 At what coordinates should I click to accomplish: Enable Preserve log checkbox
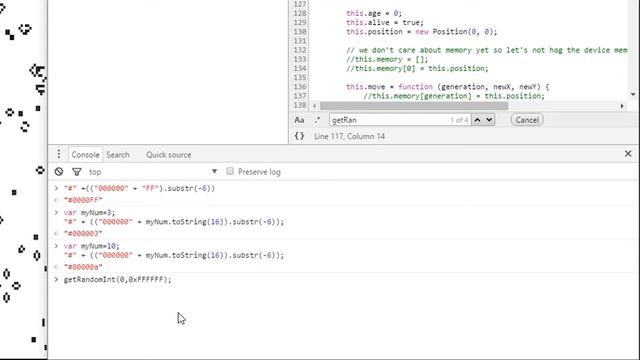[x=230, y=171]
